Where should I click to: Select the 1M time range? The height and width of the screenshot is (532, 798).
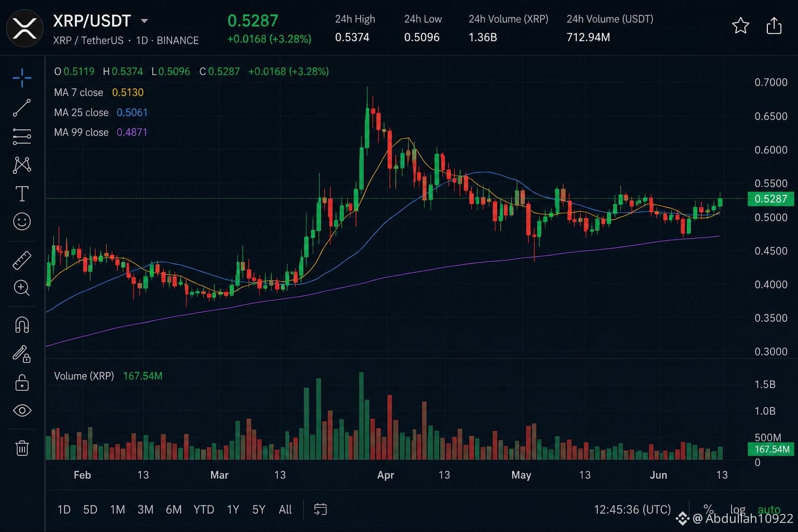(x=117, y=510)
